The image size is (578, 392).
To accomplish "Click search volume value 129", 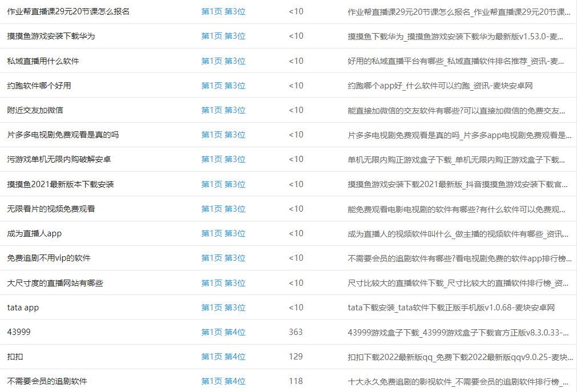I will (x=296, y=357).
